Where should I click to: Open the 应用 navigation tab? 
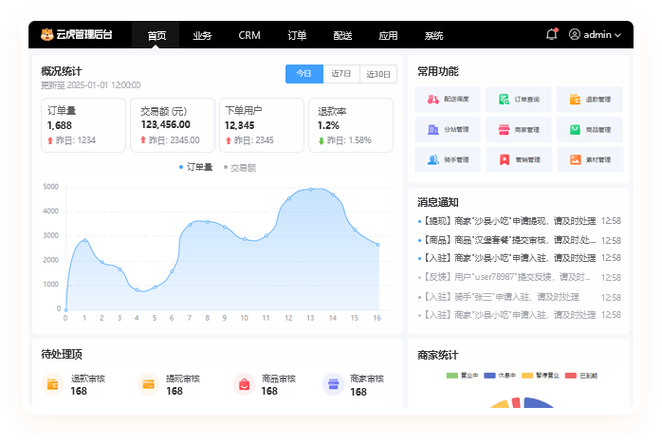388,35
